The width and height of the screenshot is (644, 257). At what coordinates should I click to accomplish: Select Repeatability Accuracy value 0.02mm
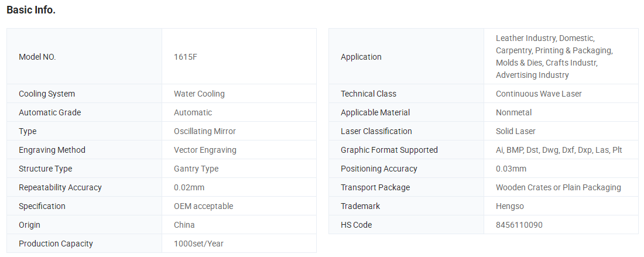[x=189, y=187]
